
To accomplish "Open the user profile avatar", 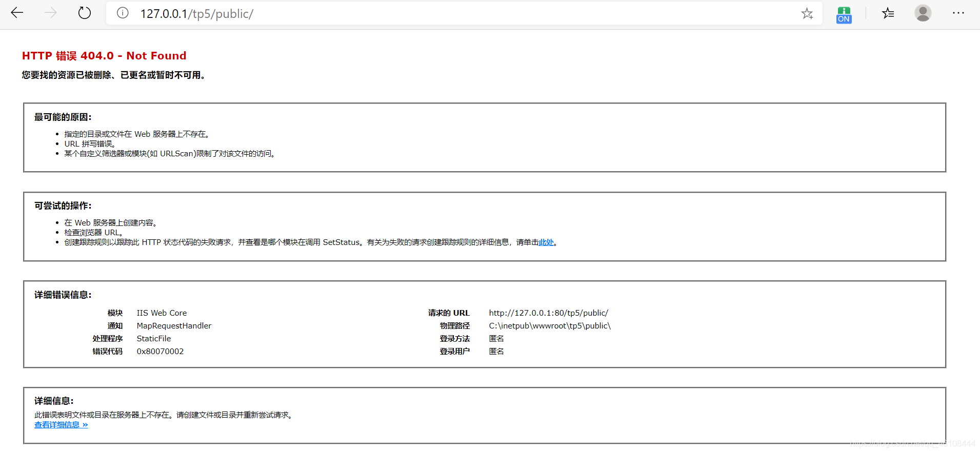I will 923,13.
